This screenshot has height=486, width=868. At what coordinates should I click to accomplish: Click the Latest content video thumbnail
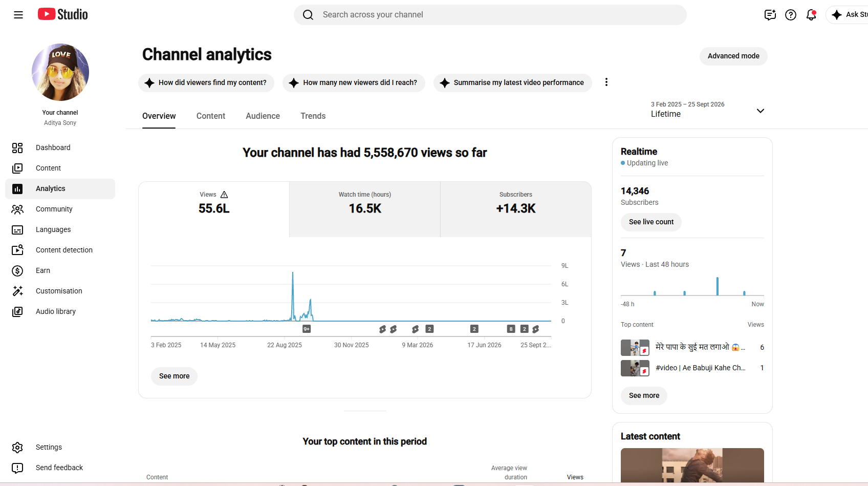(x=692, y=466)
